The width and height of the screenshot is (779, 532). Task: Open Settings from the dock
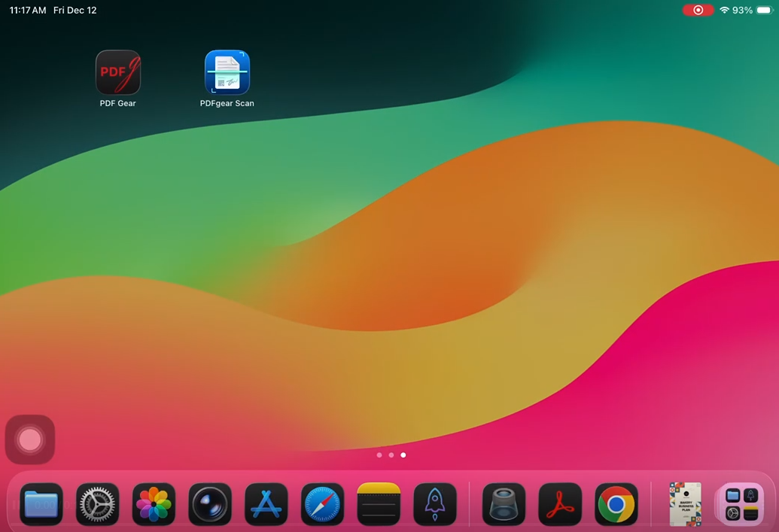tap(98, 504)
